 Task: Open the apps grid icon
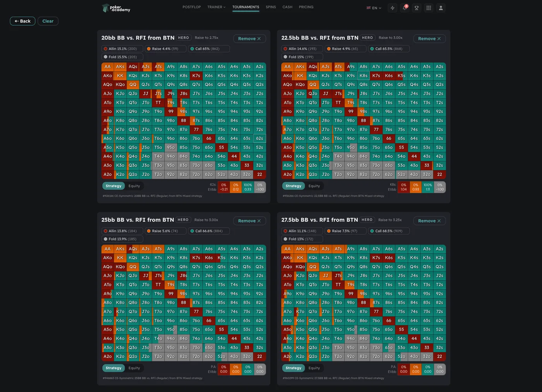coord(429,8)
